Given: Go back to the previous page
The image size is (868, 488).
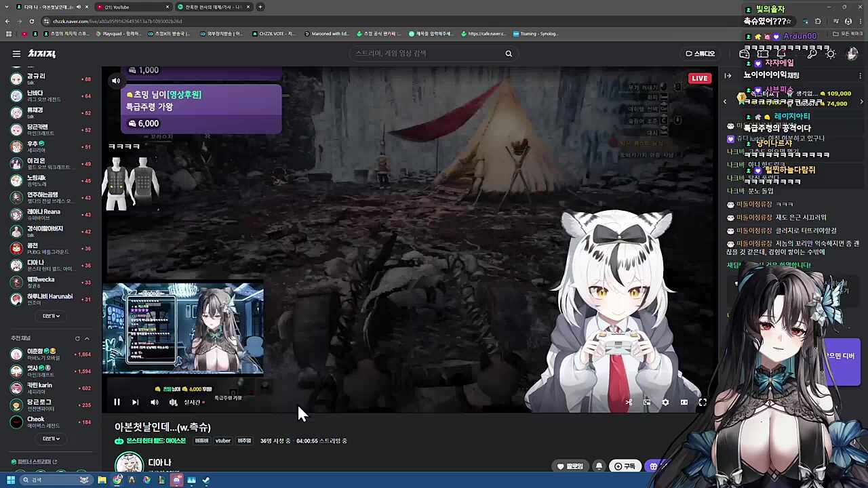Looking at the screenshot, I should (x=9, y=21).
